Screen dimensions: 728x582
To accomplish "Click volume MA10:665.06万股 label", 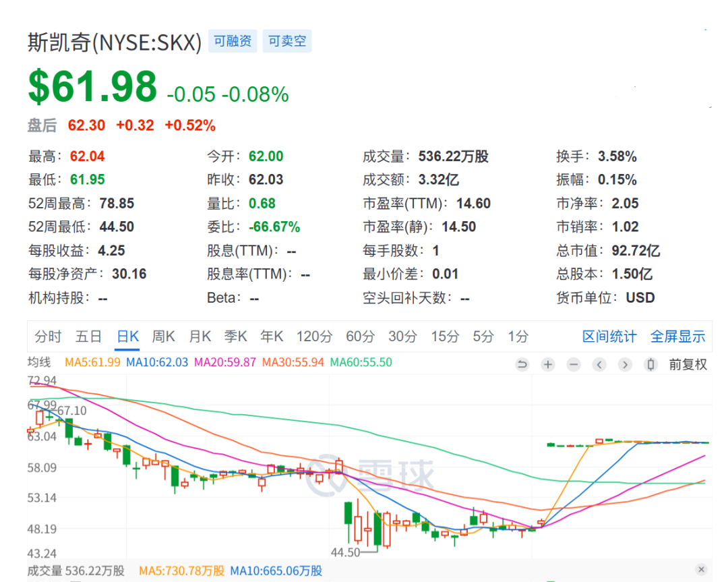I will (276, 571).
